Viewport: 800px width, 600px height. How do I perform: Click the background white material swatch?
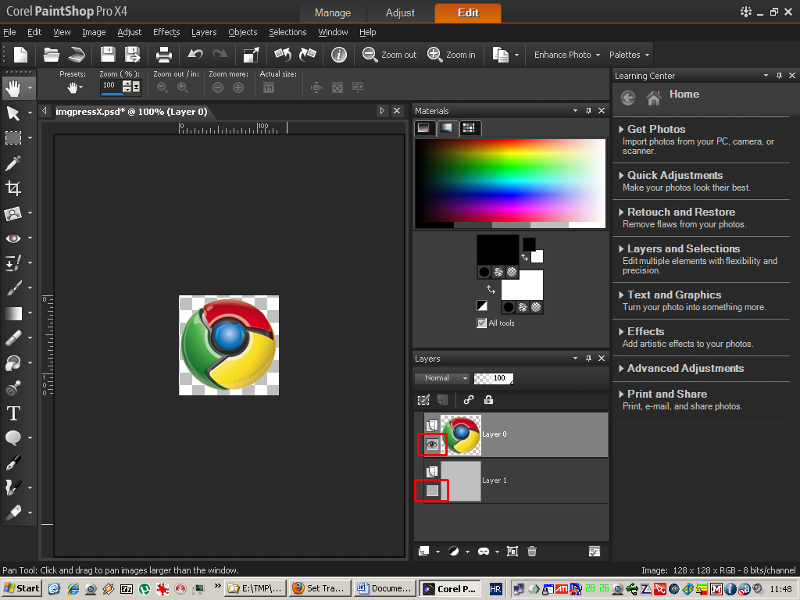(x=522, y=285)
